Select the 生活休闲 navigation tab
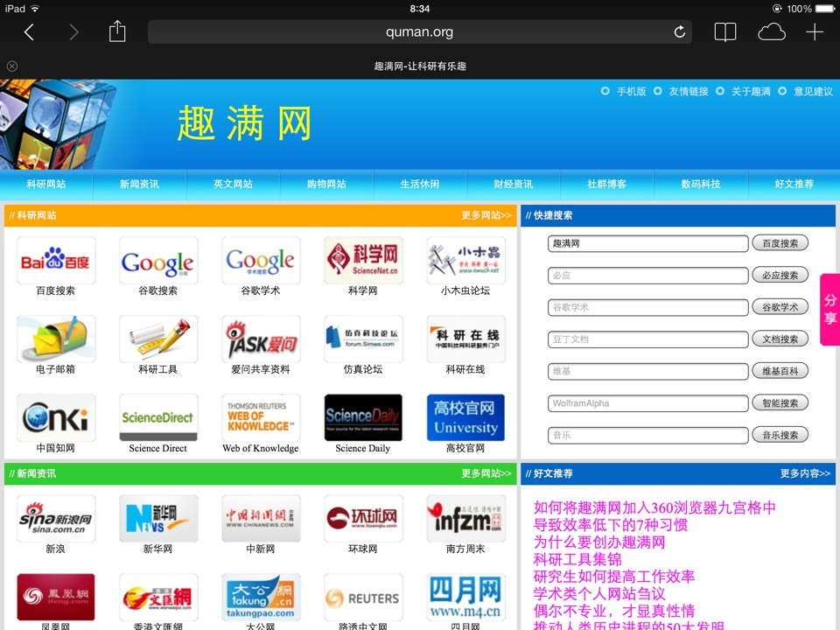The image size is (840, 630). pyautogui.click(x=419, y=185)
